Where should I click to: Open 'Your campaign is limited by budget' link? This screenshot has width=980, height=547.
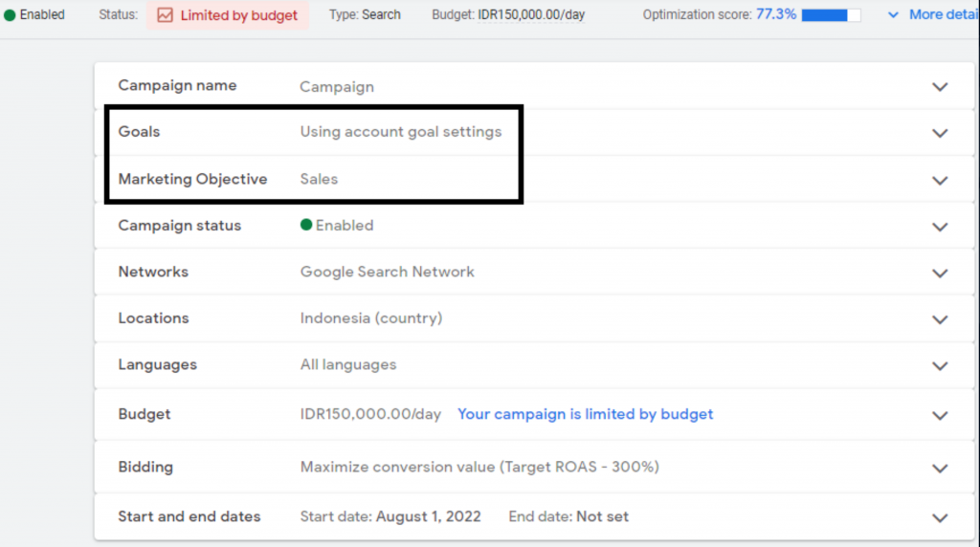click(x=585, y=414)
